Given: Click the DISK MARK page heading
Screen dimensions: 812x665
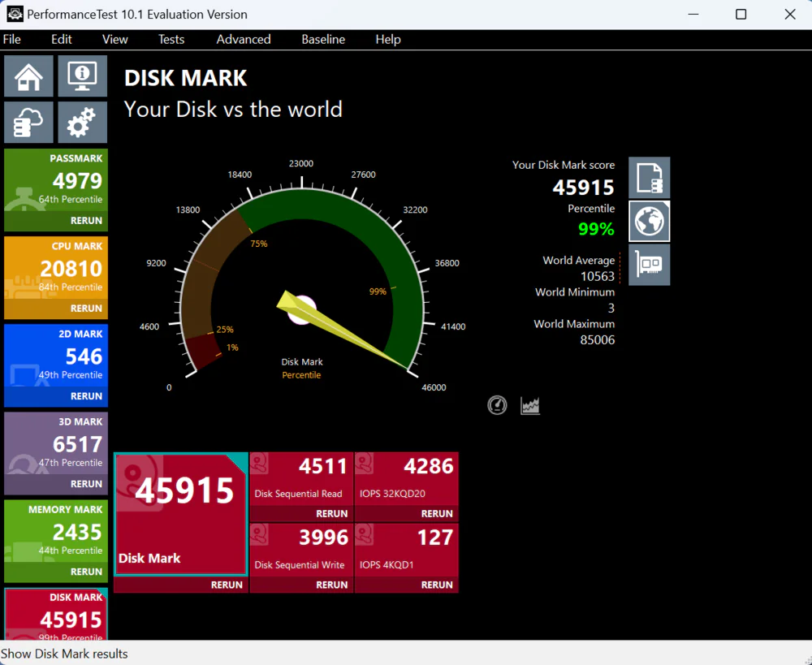Looking at the screenshot, I should 185,78.
